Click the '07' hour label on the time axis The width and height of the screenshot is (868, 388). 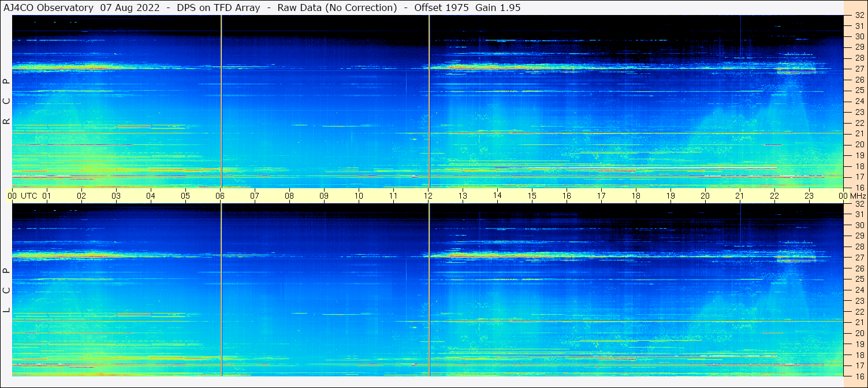click(x=255, y=196)
